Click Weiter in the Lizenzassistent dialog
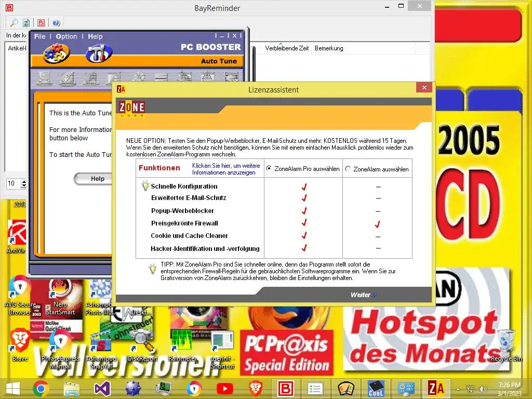 point(363,295)
